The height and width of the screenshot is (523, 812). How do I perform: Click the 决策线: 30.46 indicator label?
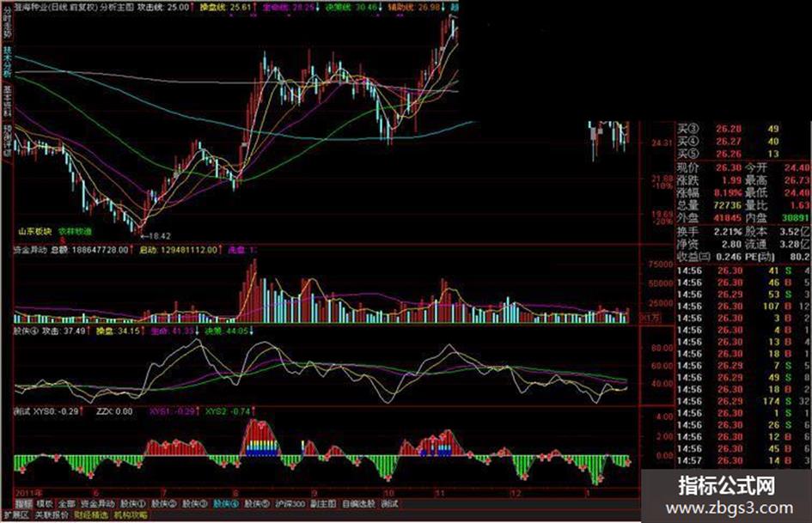click(x=355, y=7)
